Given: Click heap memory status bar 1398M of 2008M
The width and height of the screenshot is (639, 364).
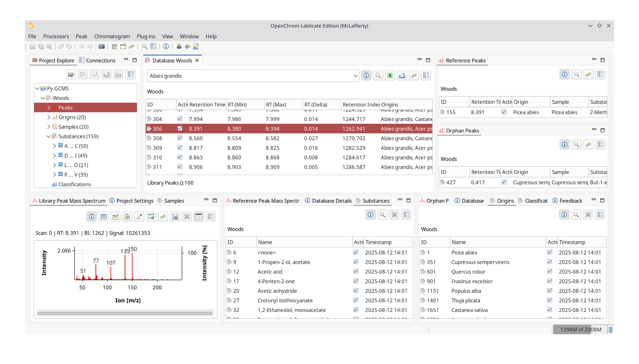Looking at the screenshot, I should (580, 330).
